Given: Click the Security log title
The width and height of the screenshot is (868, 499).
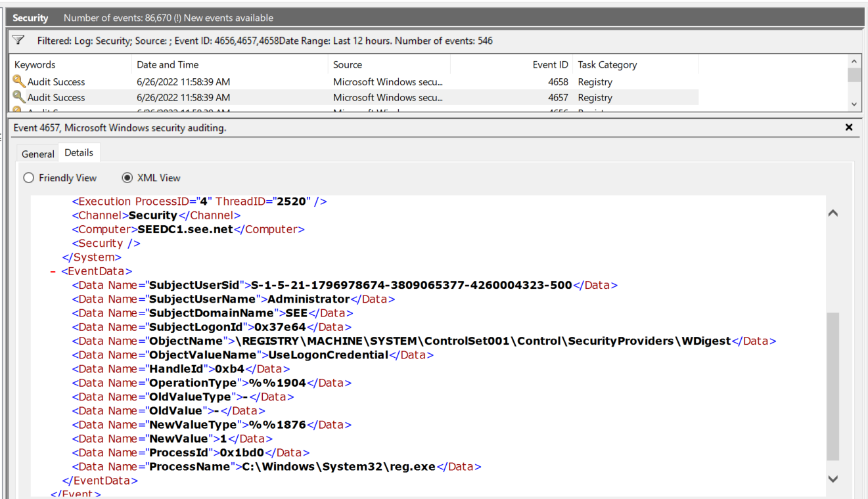Looking at the screenshot, I should pos(30,18).
